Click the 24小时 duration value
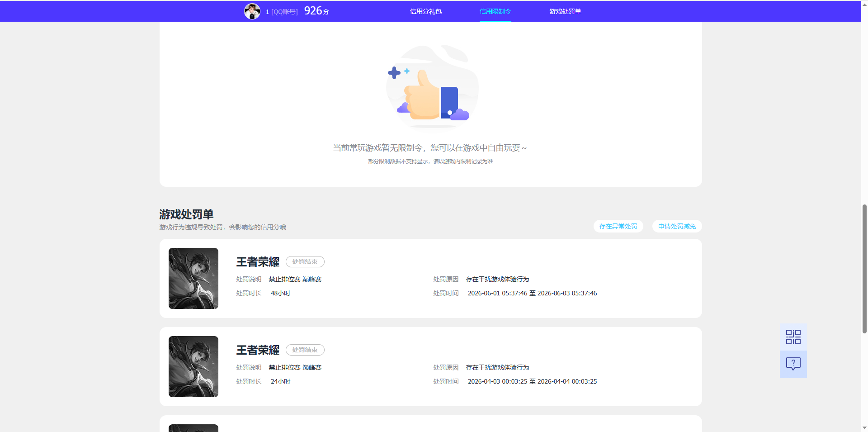Image resolution: width=868 pixels, height=432 pixels. 280,381
